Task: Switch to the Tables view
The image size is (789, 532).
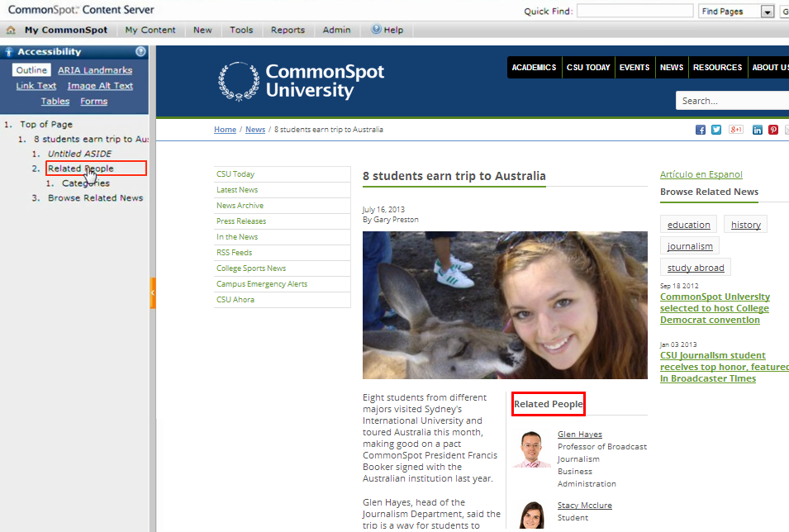Action: pos(55,102)
